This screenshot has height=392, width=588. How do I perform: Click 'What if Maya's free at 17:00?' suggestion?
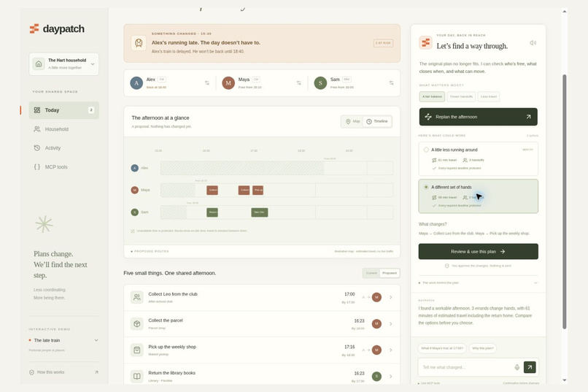442,348
